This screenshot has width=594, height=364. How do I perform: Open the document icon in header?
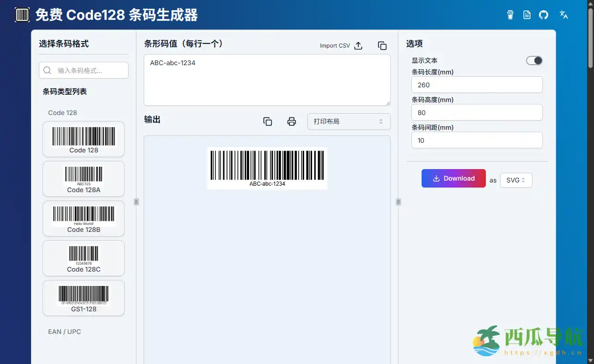[527, 15]
